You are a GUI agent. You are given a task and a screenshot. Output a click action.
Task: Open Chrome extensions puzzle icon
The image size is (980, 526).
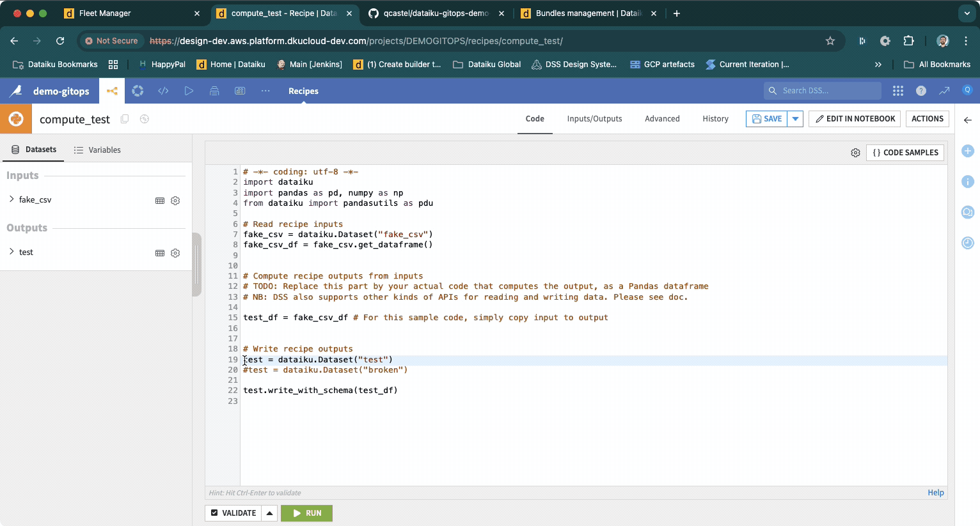(908, 41)
